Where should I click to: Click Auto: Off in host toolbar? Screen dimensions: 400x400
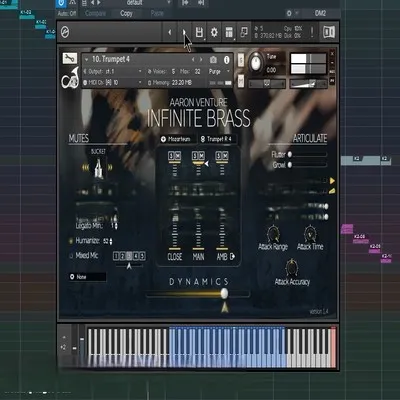pos(67,14)
